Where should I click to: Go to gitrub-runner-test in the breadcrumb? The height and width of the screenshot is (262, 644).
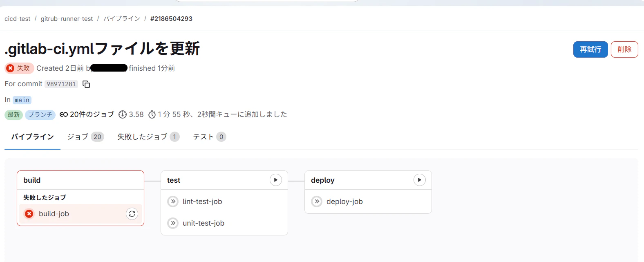click(x=67, y=19)
